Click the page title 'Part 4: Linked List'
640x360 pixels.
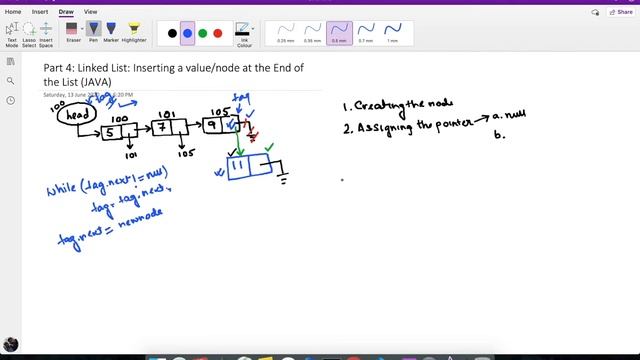coord(173,75)
